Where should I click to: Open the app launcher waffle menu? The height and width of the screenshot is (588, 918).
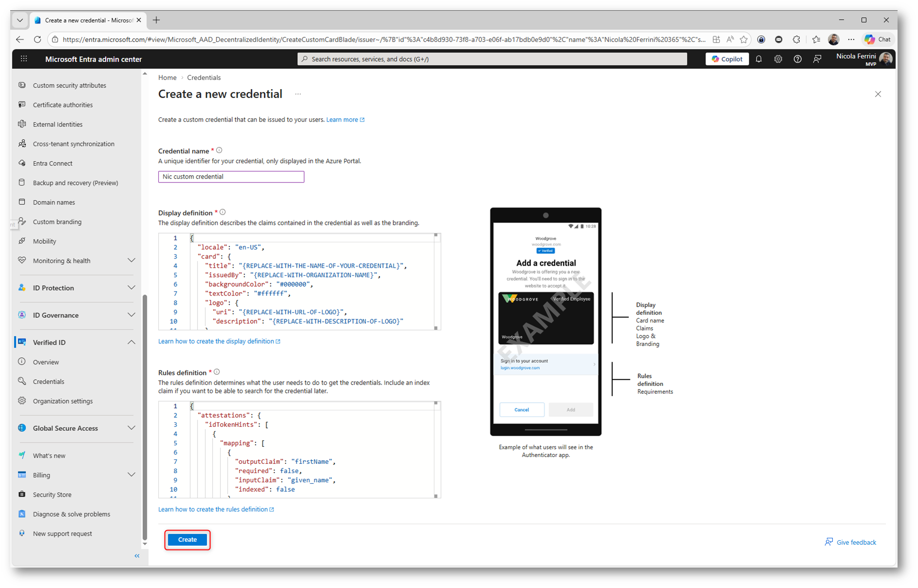pos(24,59)
